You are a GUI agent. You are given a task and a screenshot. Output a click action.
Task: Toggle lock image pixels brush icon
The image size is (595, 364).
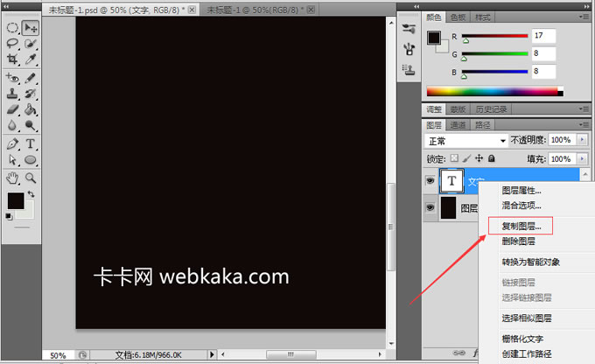(x=466, y=158)
